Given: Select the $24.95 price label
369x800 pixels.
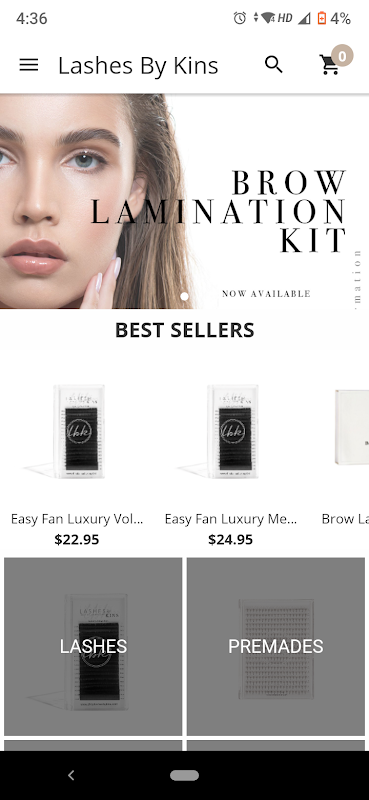Looking at the screenshot, I should pos(231,539).
